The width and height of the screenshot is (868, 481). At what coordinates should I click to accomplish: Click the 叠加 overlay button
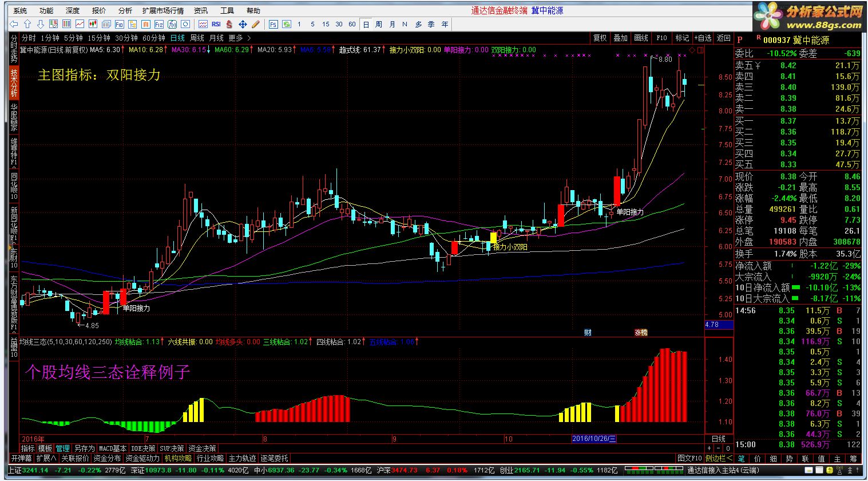[x=620, y=38]
